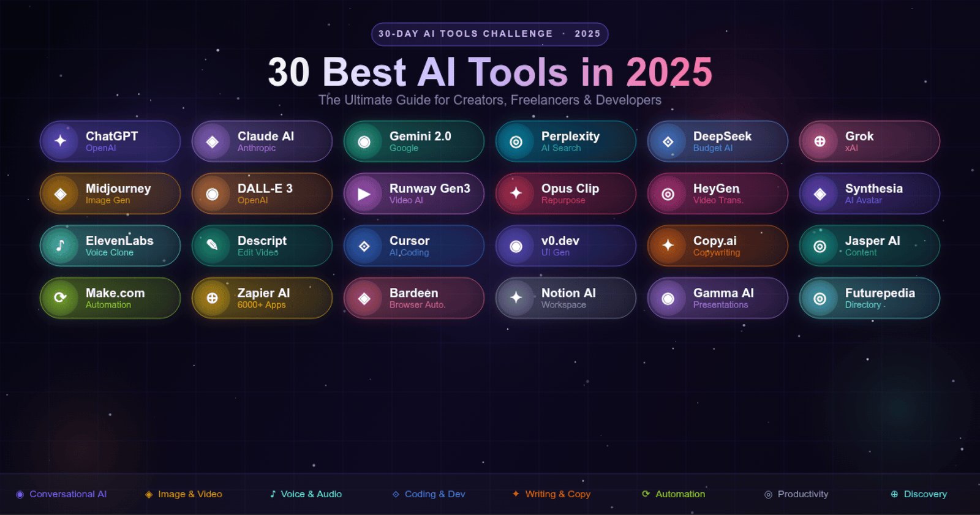Click the "Ultimate Guide for Creators" subtitle line
The width and height of the screenshot is (980, 515).
pyautogui.click(x=490, y=100)
